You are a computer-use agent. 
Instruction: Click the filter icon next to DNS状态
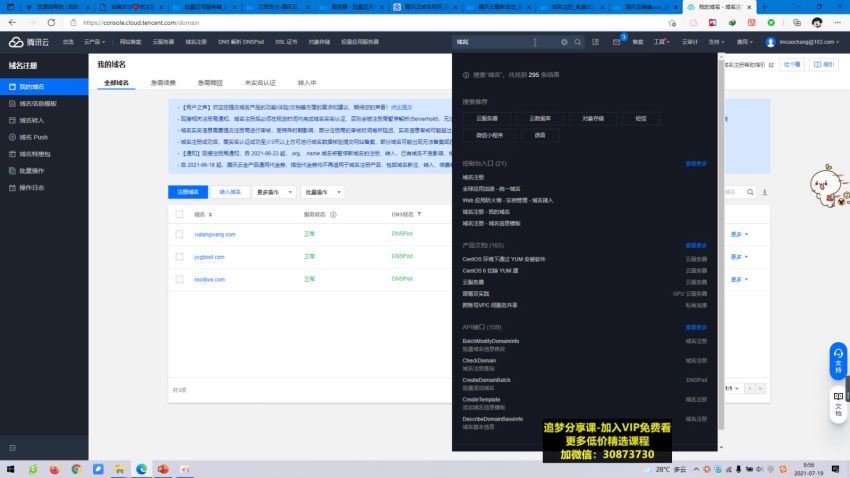[x=419, y=215]
